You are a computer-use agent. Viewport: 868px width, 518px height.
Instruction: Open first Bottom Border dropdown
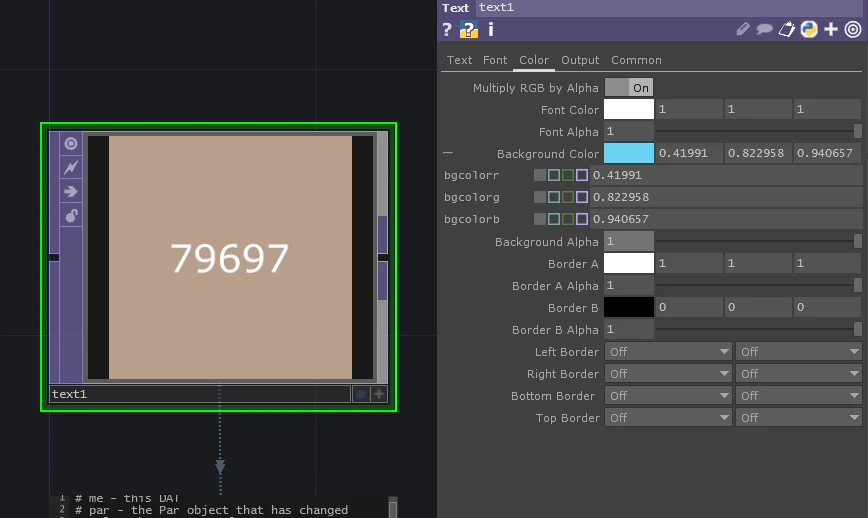click(668, 396)
